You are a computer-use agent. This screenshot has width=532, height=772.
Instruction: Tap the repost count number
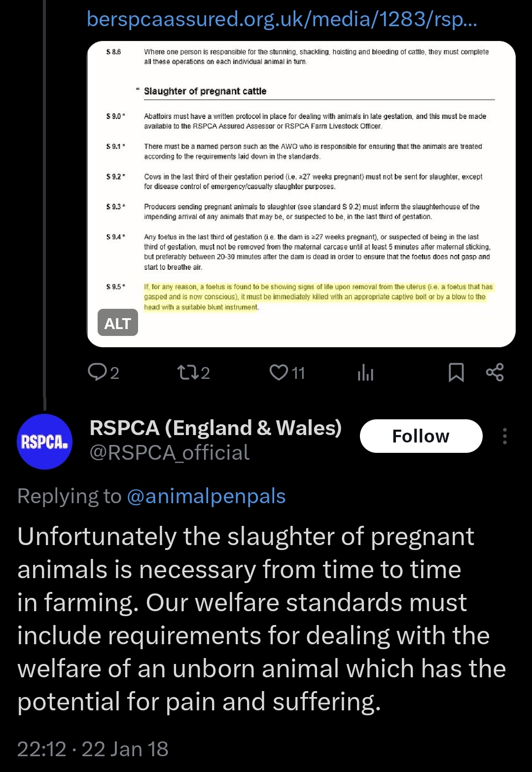pos(206,373)
